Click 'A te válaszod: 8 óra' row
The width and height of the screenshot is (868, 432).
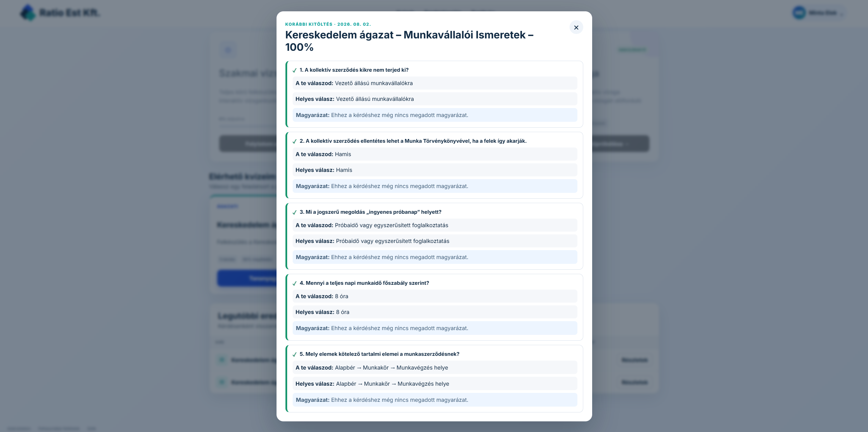click(x=435, y=296)
